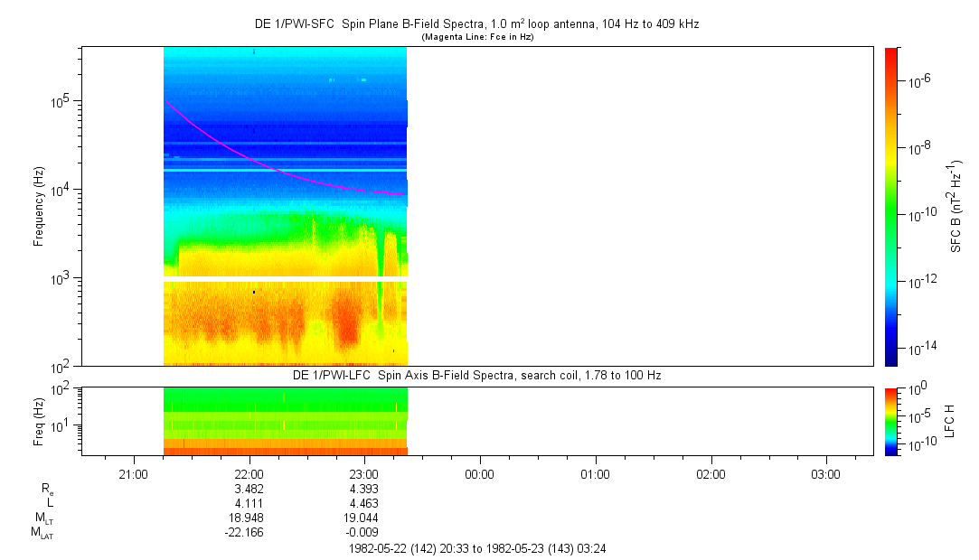The width and height of the screenshot is (979, 560).
Task: Click the white data gap near 1 kHz
Action: click(x=285, y=279)
